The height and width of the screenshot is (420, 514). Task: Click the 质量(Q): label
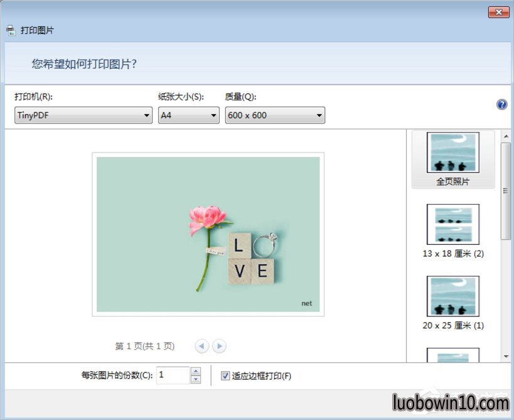point(240,97)
